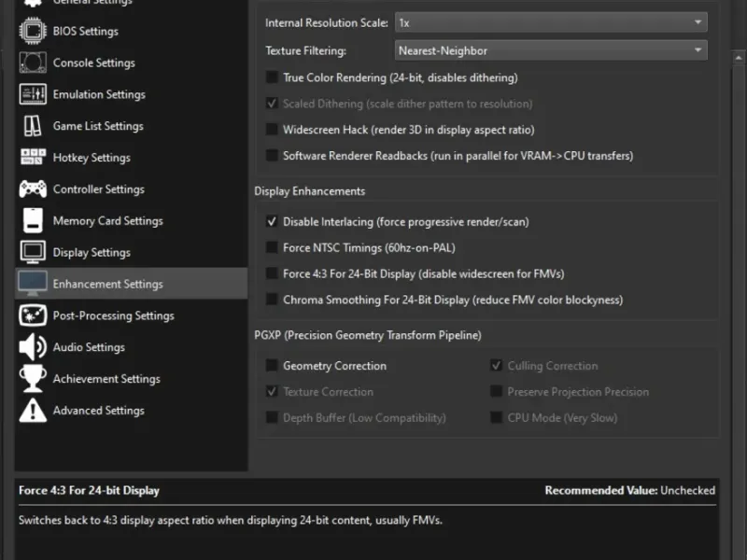Open the Internal Resolution Scale dropdown
The image size is (747, 560).
pos(550,22)
